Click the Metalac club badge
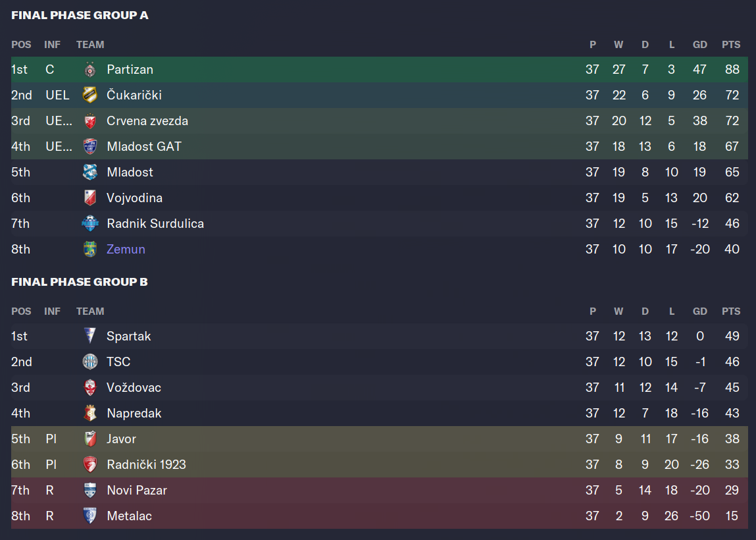Screen dimensions: 756x540 90,516
